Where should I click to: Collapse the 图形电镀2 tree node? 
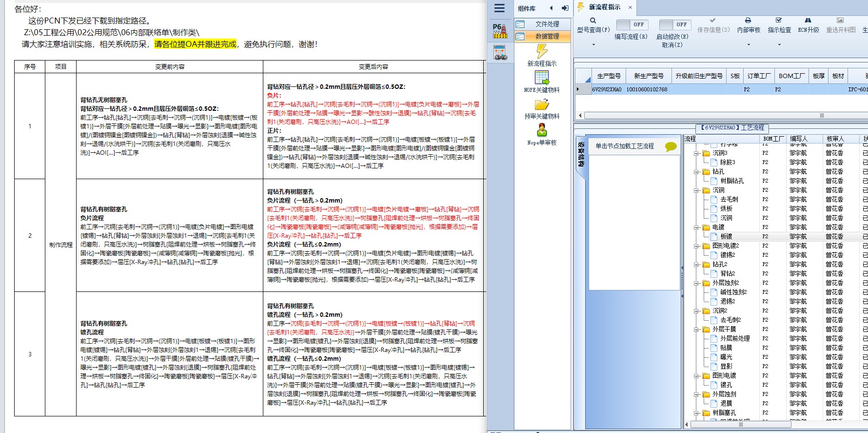(696, 246)
